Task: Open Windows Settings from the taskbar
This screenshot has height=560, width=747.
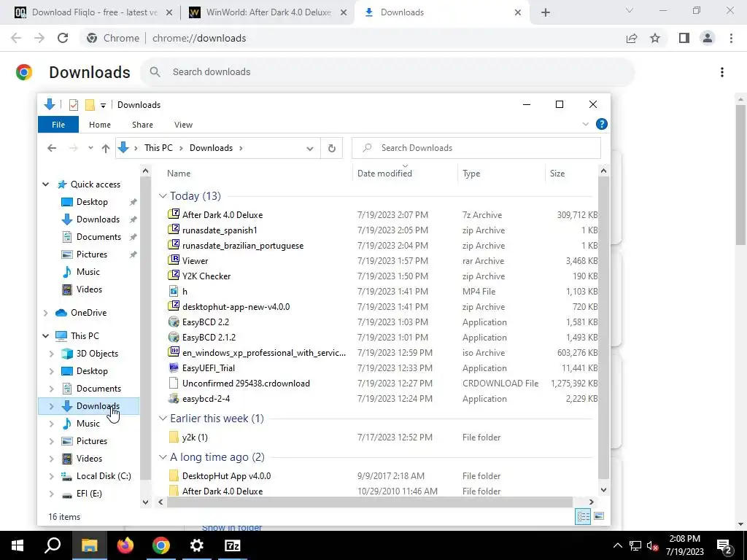Action: [x=197, y=545]
